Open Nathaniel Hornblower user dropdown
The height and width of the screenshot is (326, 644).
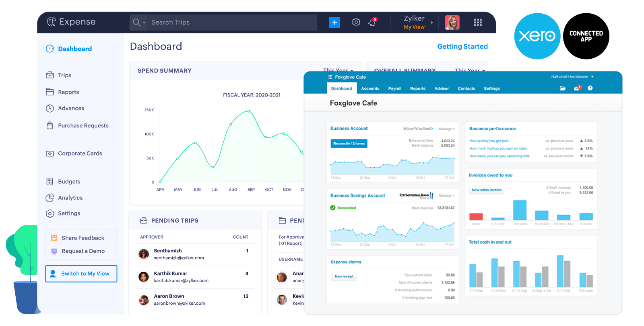point(572,76)
